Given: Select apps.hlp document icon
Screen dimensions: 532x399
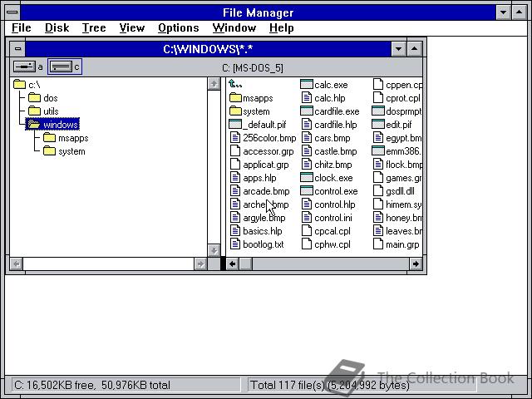Looking at the screenshot, I should (235, 178).
